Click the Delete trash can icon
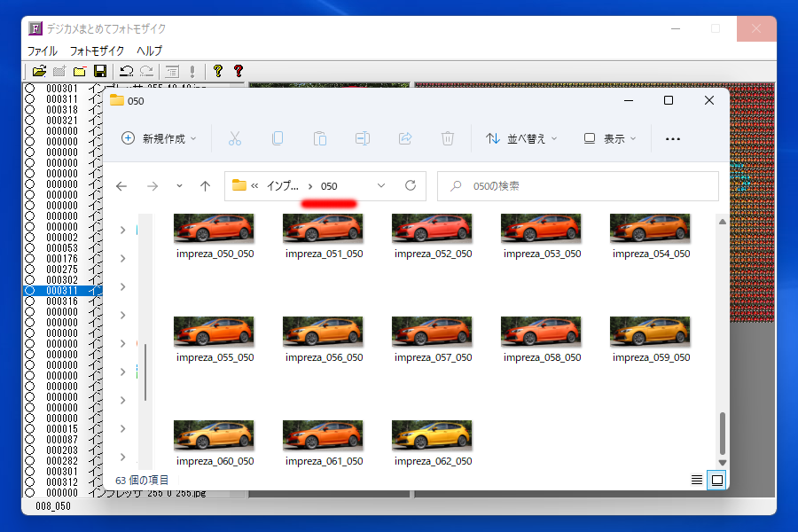The width and height of the screenshot is (798, 532). point(448,138)
